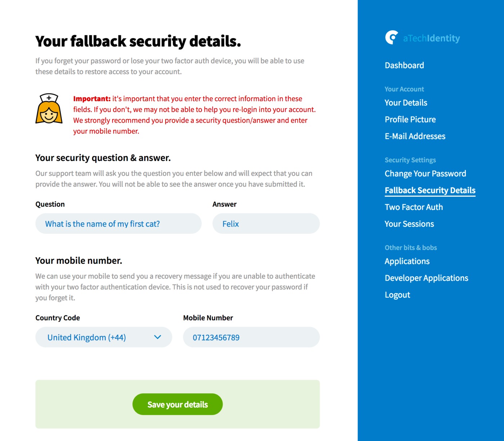Screen dimensions: 504x441
Task: Select the Answer field containing Felix
Action: (x=266, y=223)
